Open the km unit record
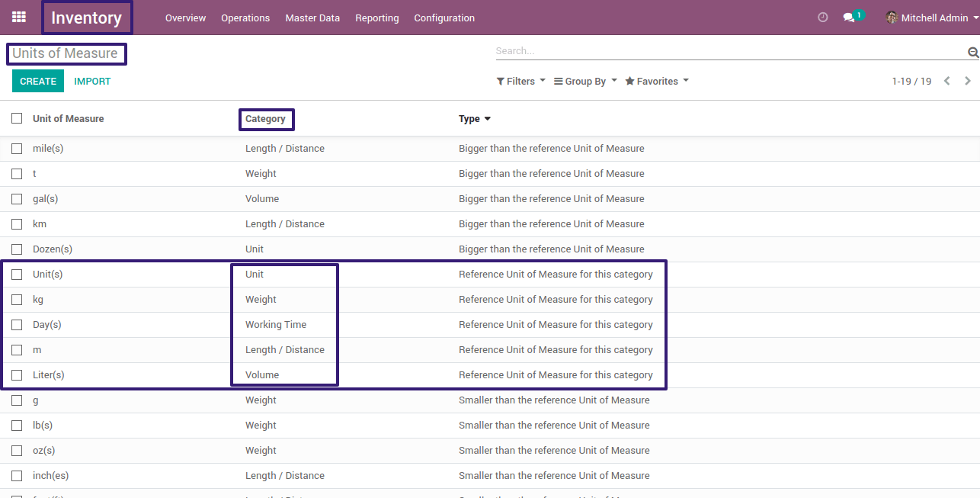 coord(40,224)
